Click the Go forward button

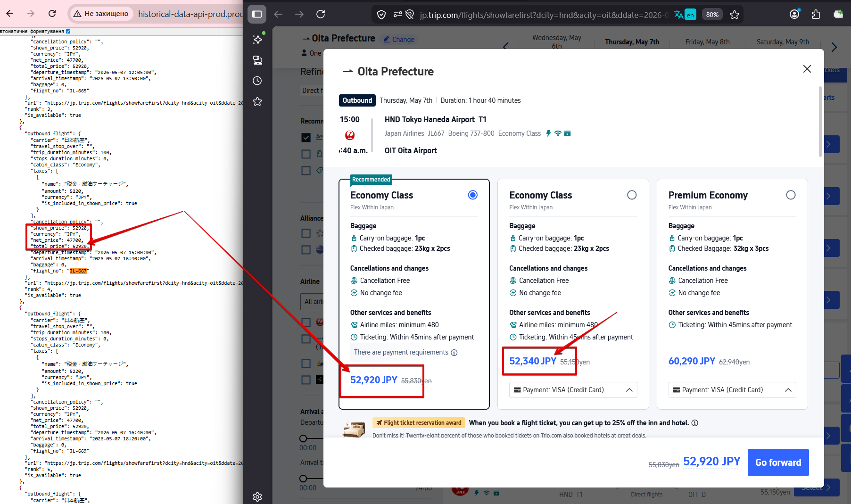tap(778, 463)
